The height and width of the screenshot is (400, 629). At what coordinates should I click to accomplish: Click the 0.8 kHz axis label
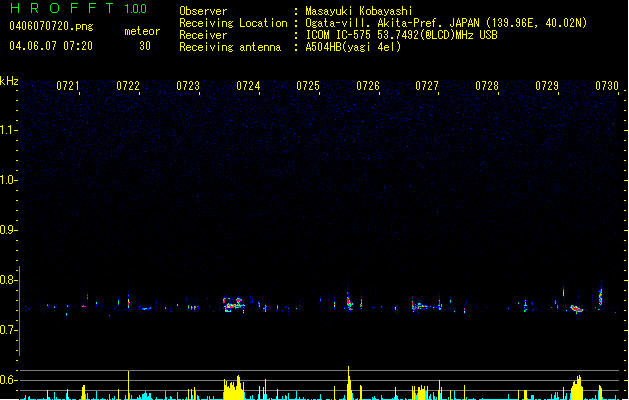coord(8,280)
